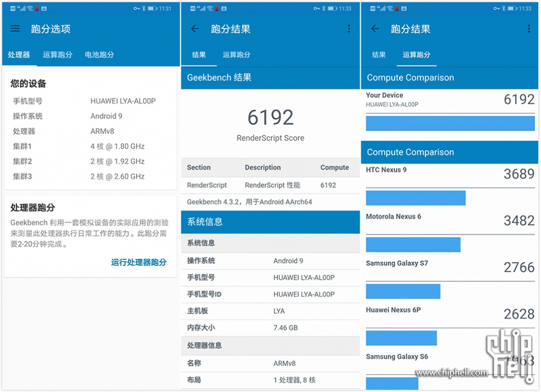Tap the 集群2 label

23,161
